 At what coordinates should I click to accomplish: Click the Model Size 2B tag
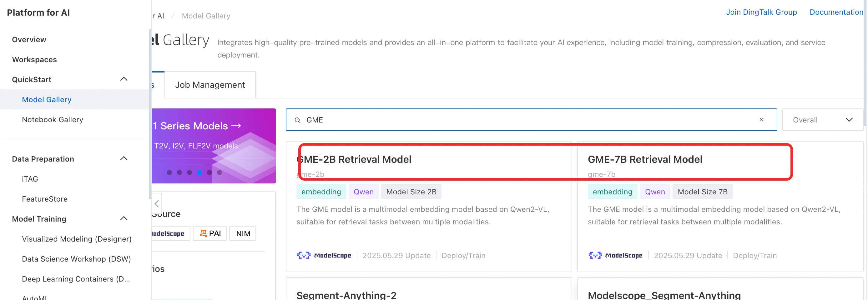(x=411, y=192)
